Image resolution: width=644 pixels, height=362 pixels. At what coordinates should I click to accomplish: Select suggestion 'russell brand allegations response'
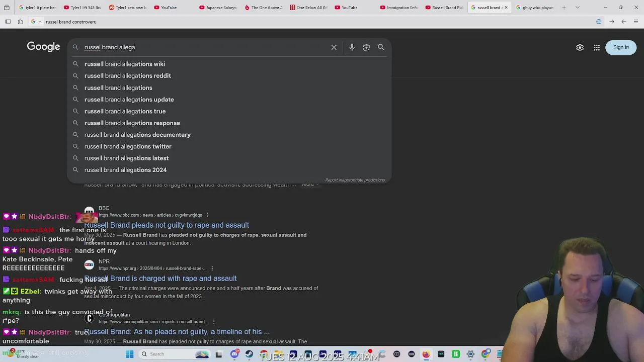[229, 123]
